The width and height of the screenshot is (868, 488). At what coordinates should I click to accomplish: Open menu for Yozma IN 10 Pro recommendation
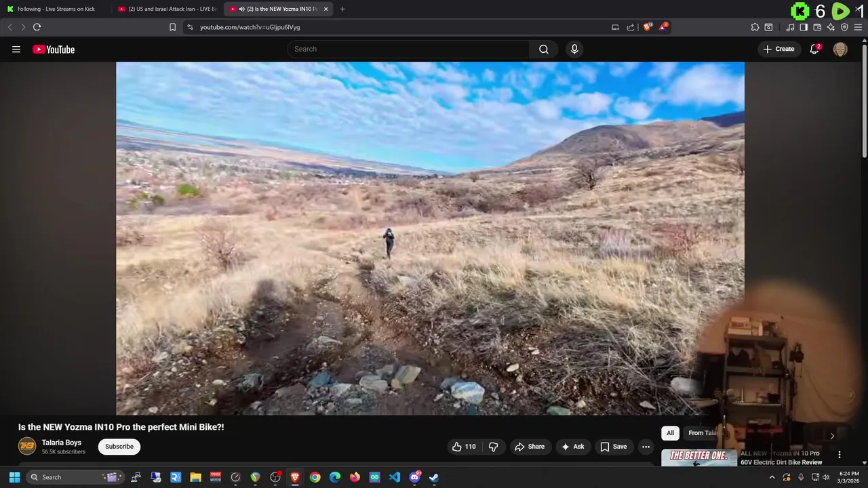(x=839, y=455)
